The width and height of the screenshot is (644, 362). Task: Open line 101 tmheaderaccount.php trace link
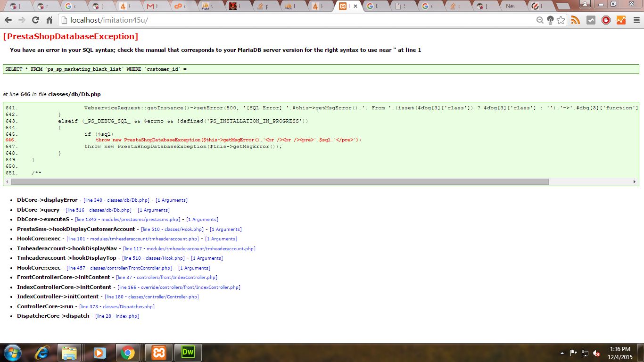click(133, 239)
